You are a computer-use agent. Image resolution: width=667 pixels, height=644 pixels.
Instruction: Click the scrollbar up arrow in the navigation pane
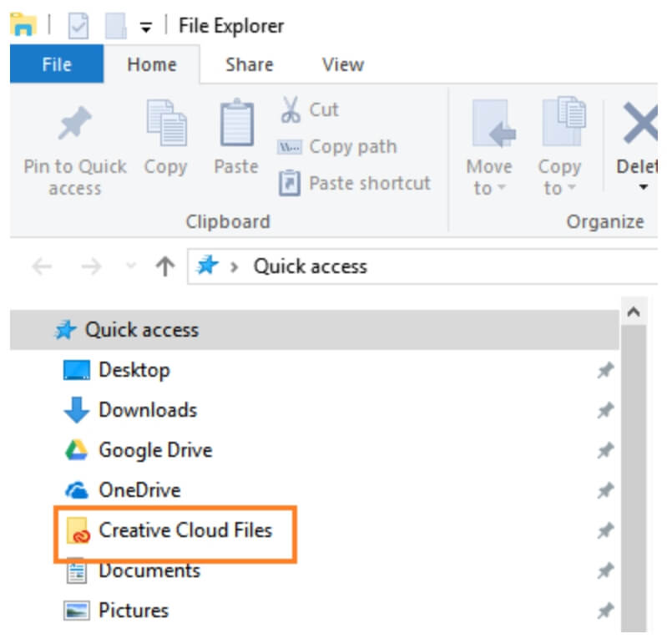pyautogui.click(x=634, y=312)
